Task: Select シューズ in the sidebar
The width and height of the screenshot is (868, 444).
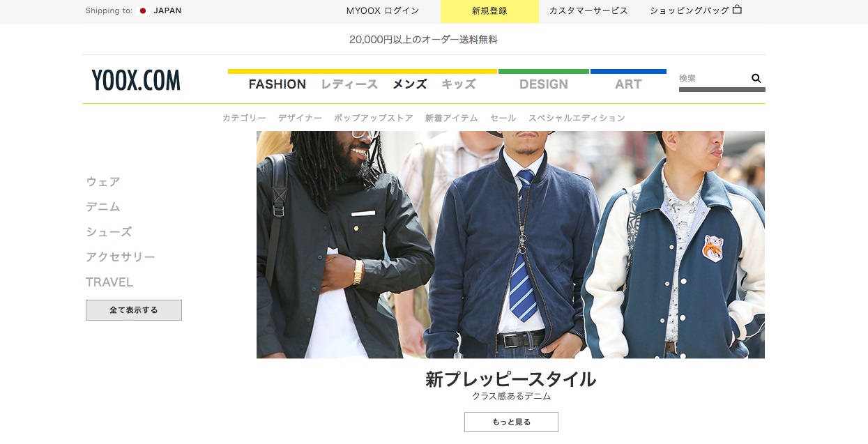Action: point(109,232)
